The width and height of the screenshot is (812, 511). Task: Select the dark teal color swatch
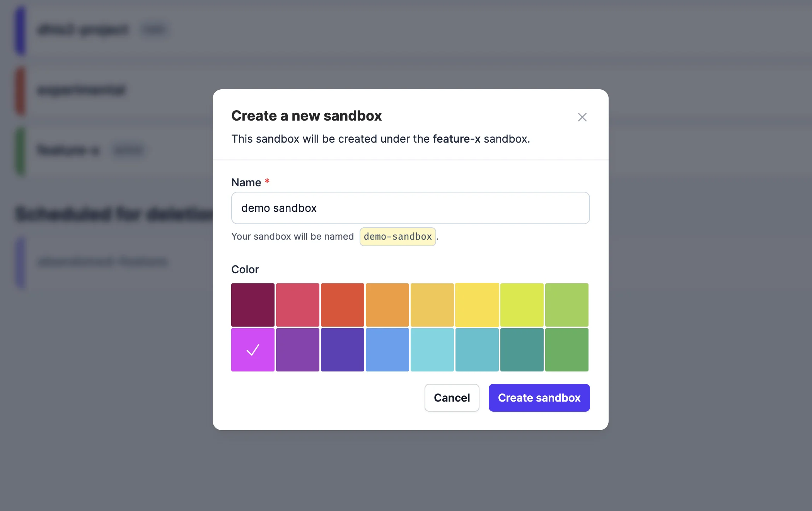coord(522,350)
